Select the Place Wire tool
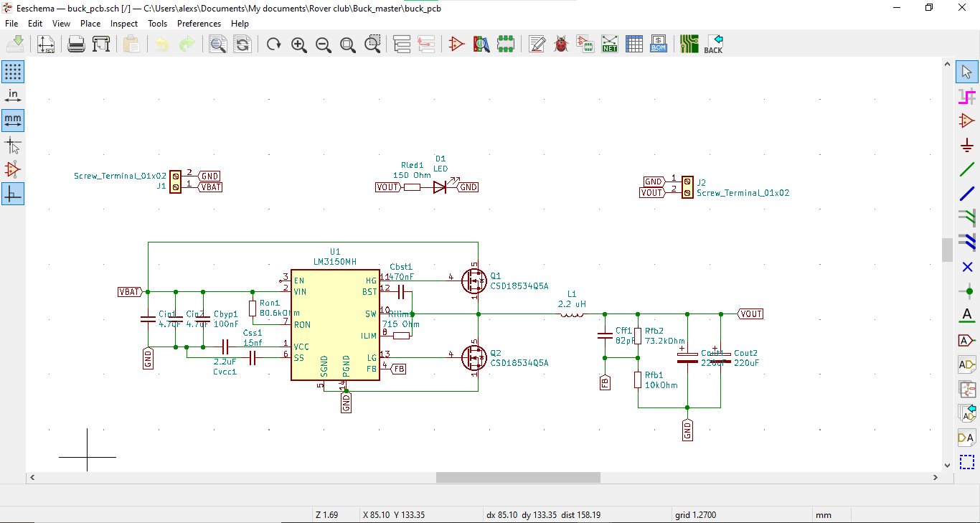The height and width of the screenshot is (523, 980). tap(966, 169)
